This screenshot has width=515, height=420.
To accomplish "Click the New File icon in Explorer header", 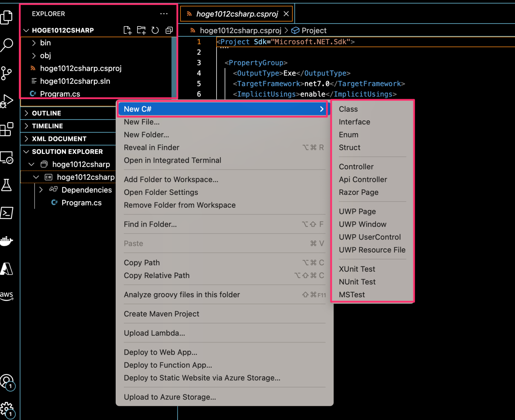I will (x=127, y=30).
